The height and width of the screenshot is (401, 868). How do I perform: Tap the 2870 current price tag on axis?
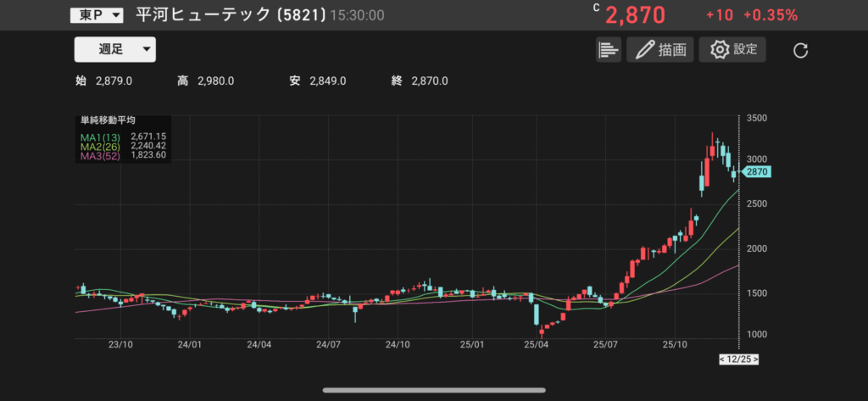click(x=755, y=172)
